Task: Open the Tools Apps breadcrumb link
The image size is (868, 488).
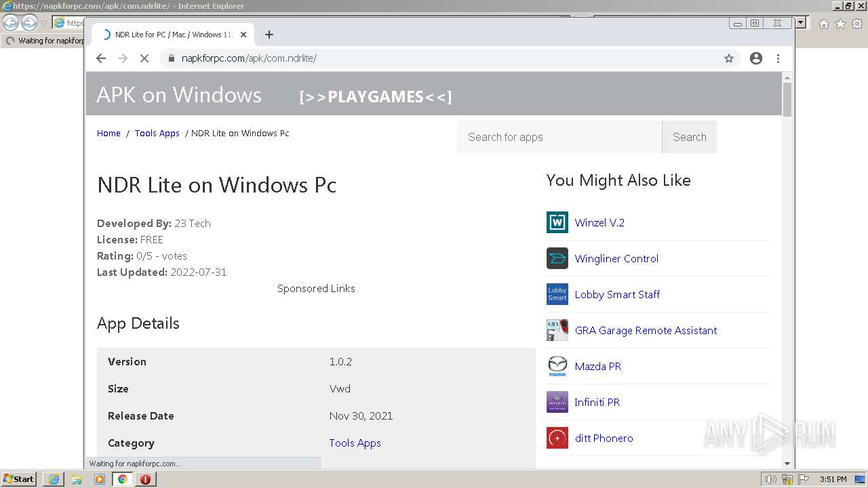Action: [157, 133]
